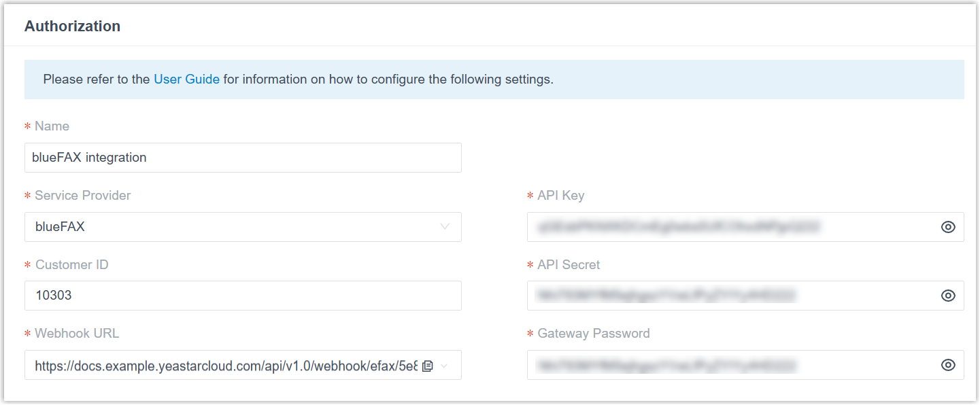This screenshot has width=980, height=405.
Task: Unmask the Gateway Password field
Action: click(948, 365)
